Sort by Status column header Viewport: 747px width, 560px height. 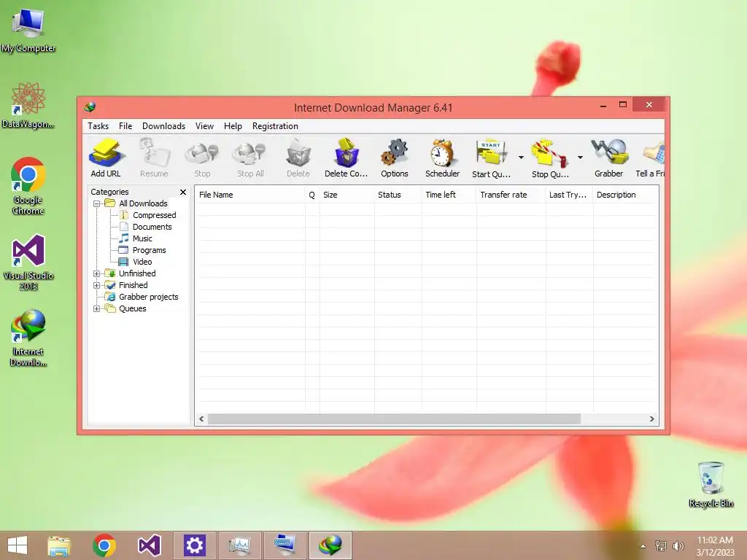[x=398, y=195]
